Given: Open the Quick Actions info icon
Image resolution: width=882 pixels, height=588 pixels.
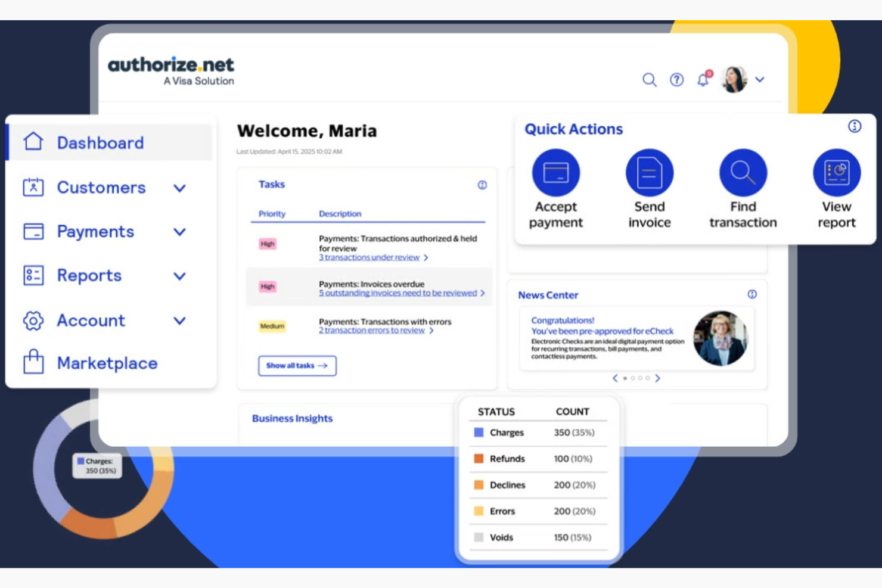Looking at the screenshot, I should tap(855, 126).
